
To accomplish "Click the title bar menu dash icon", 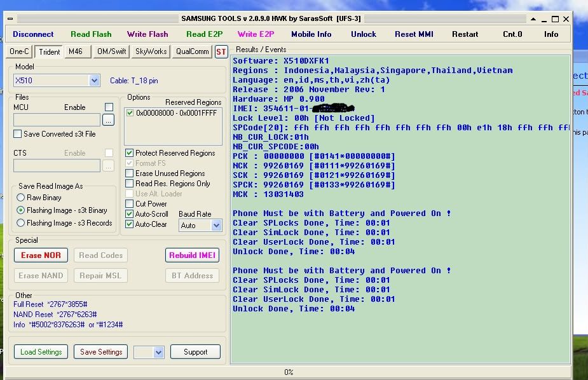I will (10, 18).
